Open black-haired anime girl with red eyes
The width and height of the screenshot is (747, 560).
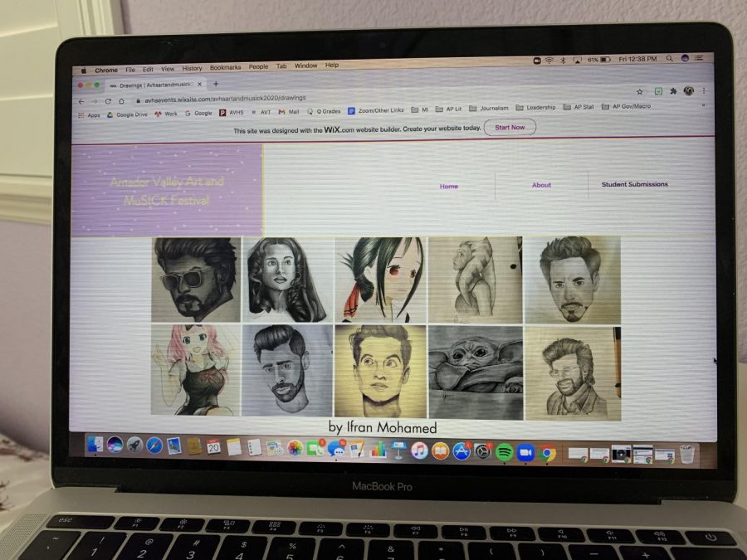point(381,280)
